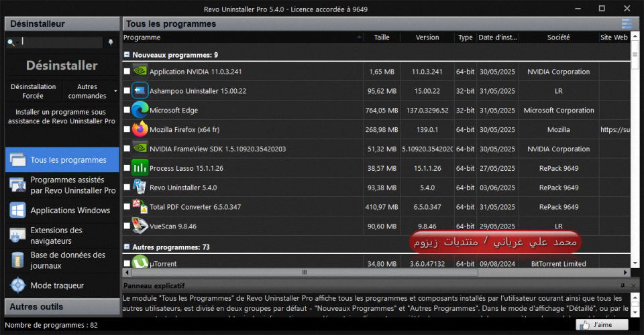Screen dimensions: 644x335
Task: Open Extensions des navigateurs section
Action: [x=62, y=235]
